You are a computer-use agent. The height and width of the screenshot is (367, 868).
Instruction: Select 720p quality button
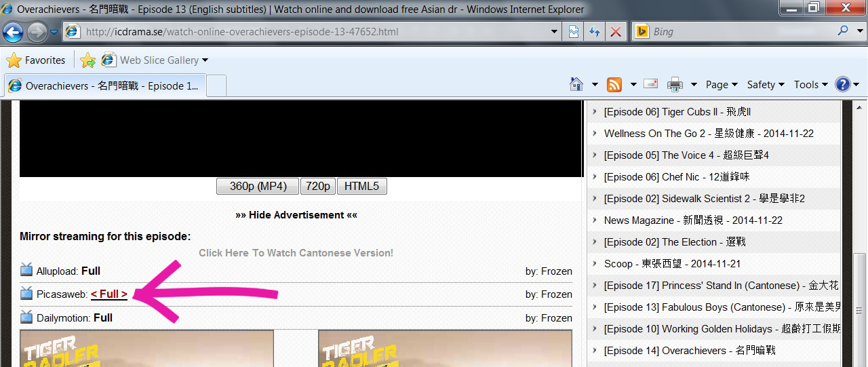click(318, 186)
